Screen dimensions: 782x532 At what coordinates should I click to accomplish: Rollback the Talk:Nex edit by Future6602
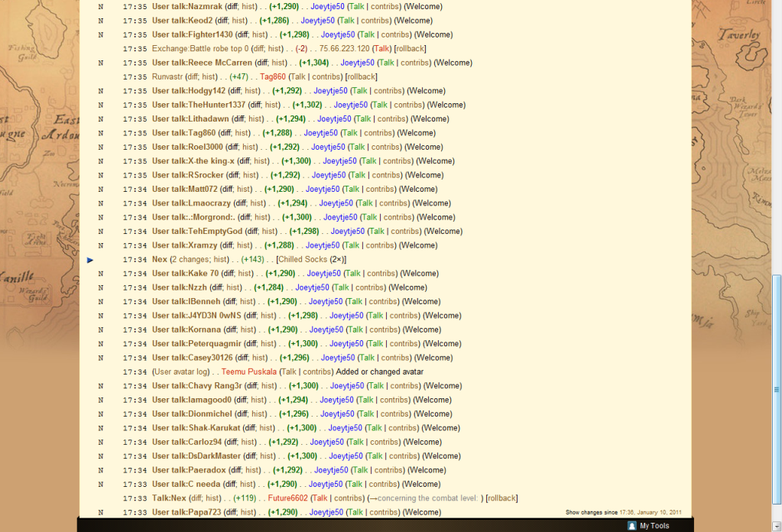click(x=501, y=498)
